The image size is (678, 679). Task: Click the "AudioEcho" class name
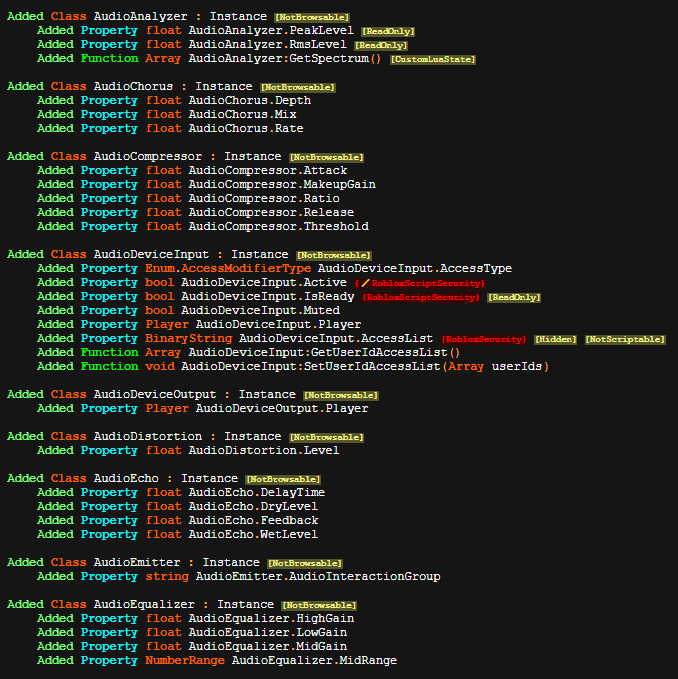[126, 478]
